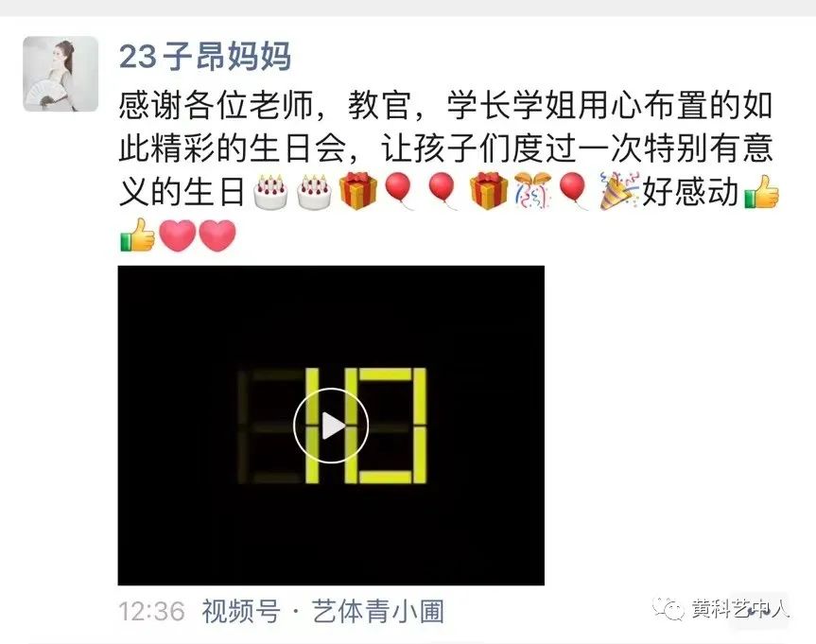
Task: Open the 视频号 · 艺体青小圃 channel link
Action: click(323, 611)
